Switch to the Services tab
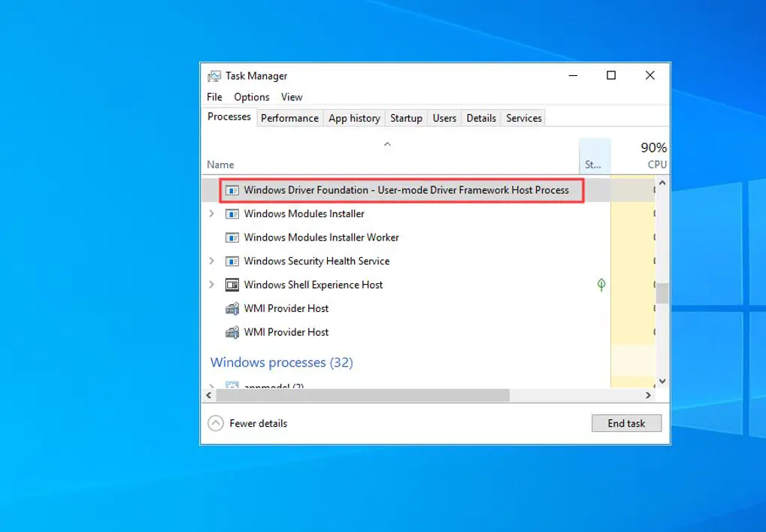Image resolution: width=766 pixels, height=532 pixels. pos(522,118)
